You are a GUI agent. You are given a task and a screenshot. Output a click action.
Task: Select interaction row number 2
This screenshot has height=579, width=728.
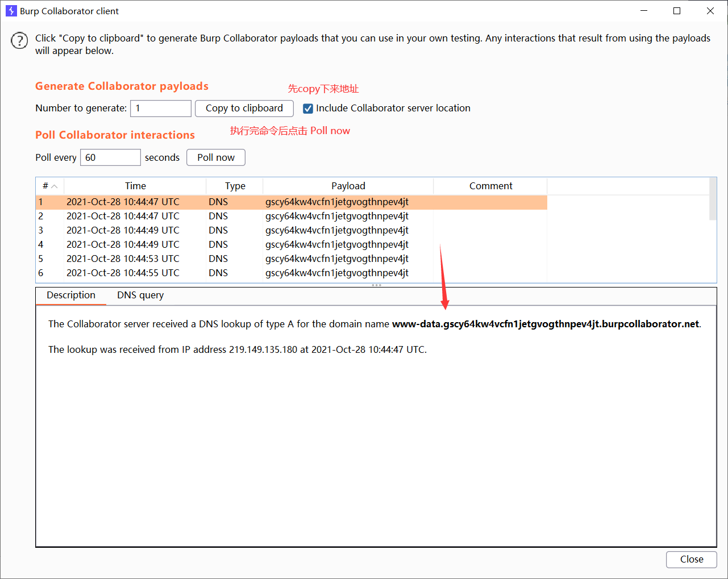click(x=292, y=216)
